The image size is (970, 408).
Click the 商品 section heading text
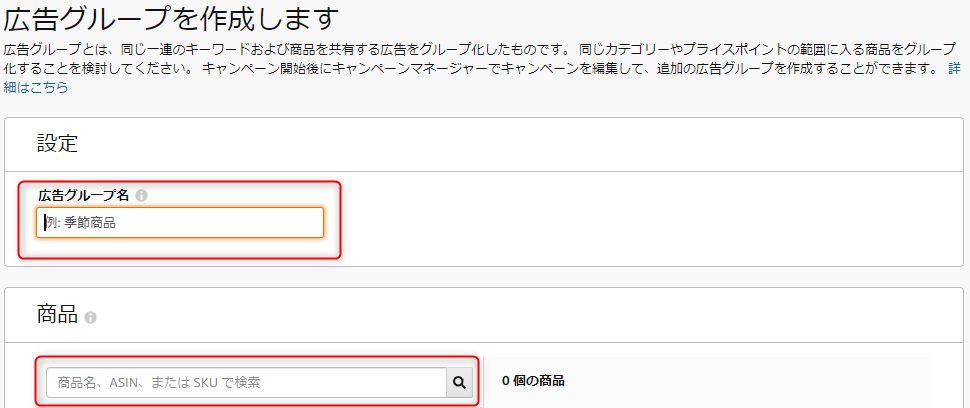coord(57,315)
